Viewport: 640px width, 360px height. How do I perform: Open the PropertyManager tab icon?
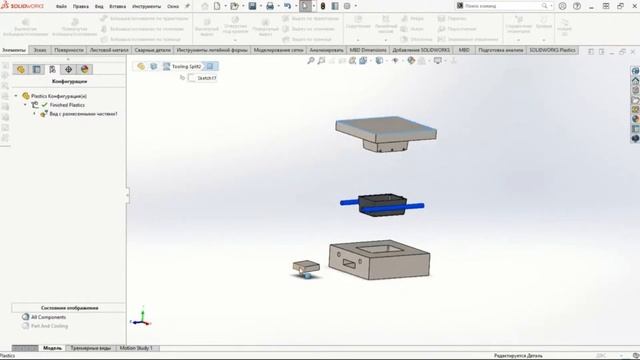[37, 69]
